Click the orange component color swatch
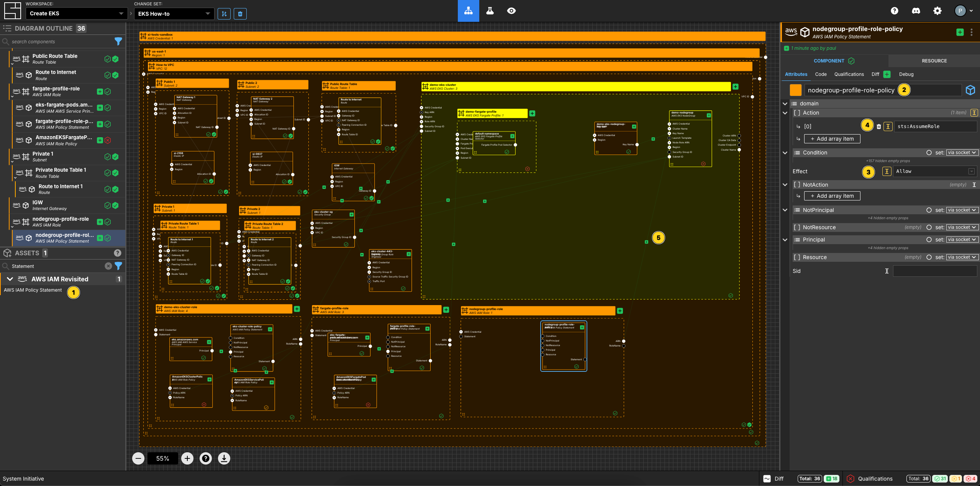This screenshot has height=486, width=980. (x=795, y=90)
